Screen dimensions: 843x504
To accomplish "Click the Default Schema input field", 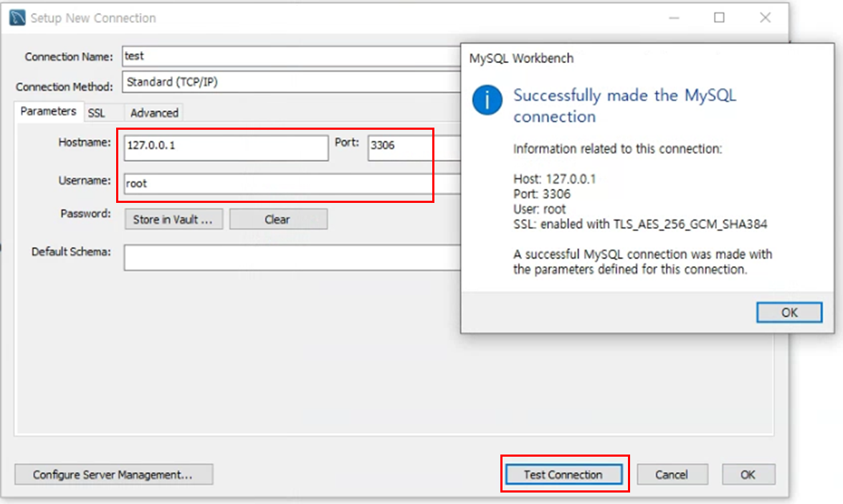I will [x=292, y=257].
